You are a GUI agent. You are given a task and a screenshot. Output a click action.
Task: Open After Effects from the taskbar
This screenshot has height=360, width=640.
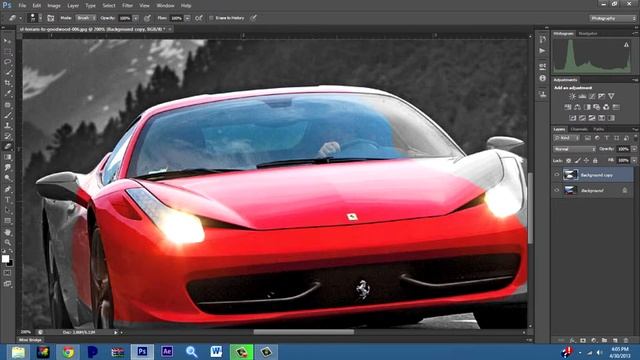[167, 351]
